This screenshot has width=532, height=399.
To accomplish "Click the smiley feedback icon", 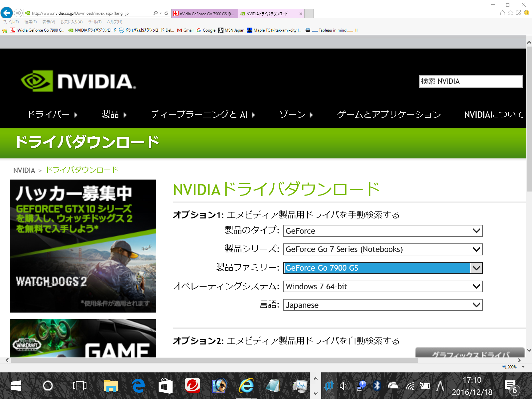I will pos(526,13).
